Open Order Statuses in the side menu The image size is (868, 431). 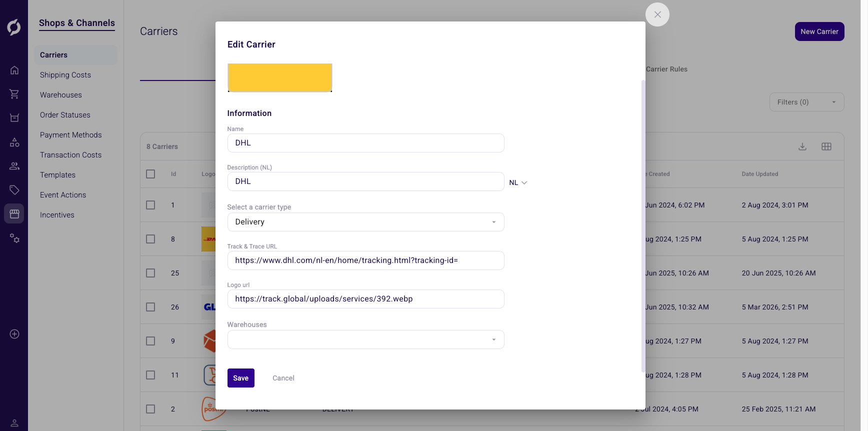[65, 115]
